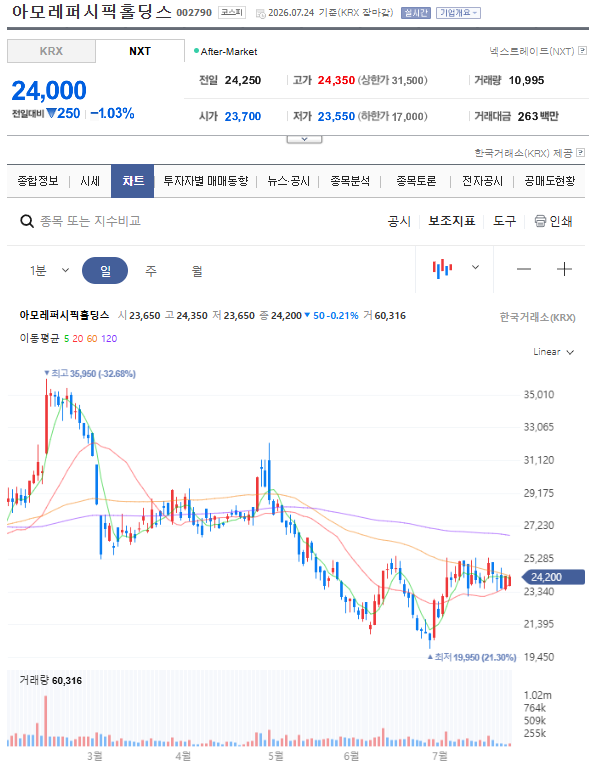Open the 종합정보 tab
589x770 pixels.
coord(38,181)
